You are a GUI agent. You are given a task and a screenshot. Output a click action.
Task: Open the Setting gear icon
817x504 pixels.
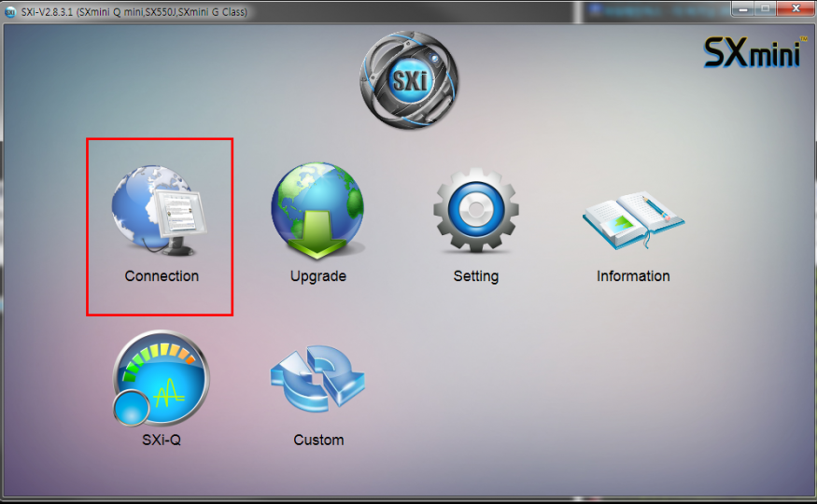pos(475,210)
